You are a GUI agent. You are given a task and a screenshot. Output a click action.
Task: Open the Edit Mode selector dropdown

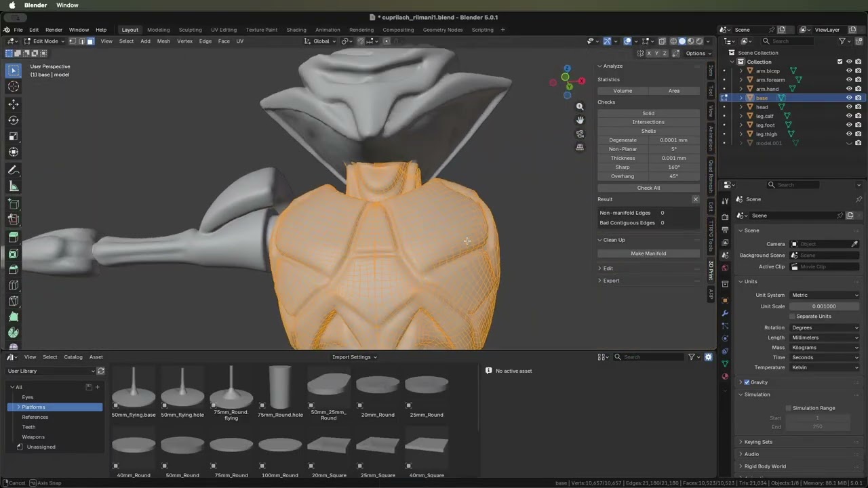coord(45,41)
